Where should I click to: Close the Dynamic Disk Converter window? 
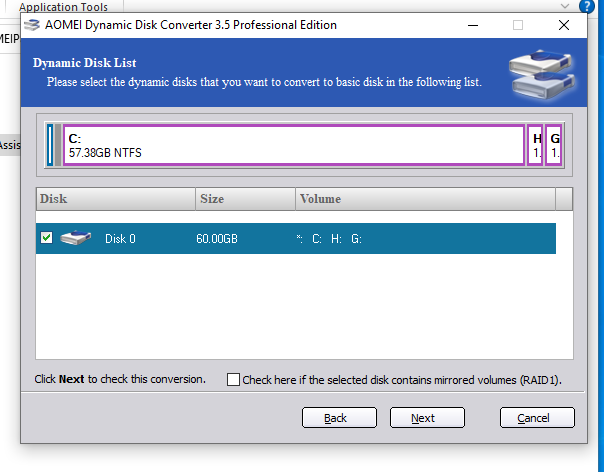pyautogui.click(x=564, y=25)
